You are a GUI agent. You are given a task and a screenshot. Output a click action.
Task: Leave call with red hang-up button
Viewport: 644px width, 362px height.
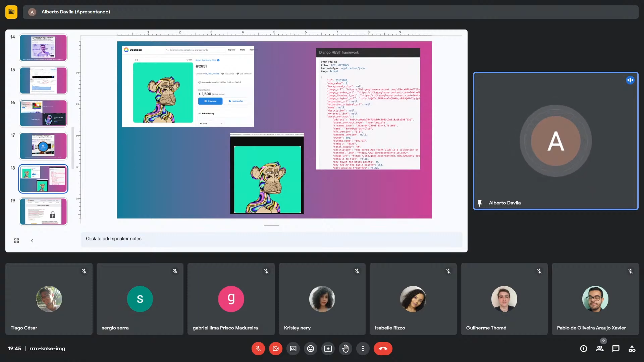pyautogui.click(x=383, y=349)
